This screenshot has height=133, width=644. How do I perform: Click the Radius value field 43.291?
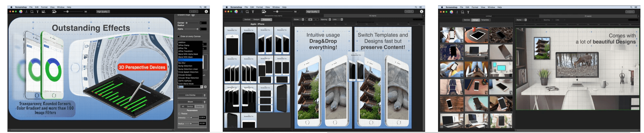[x=202, y=124]
